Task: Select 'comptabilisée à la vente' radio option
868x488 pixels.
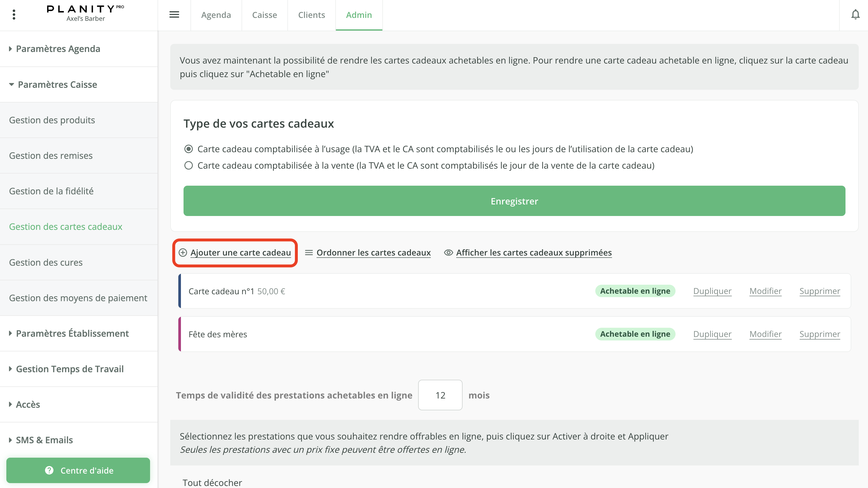Action: point(189,165)
